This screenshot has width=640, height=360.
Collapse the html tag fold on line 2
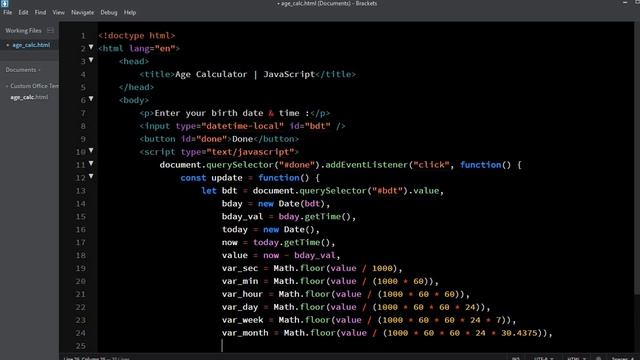click(x=91, y=47)
